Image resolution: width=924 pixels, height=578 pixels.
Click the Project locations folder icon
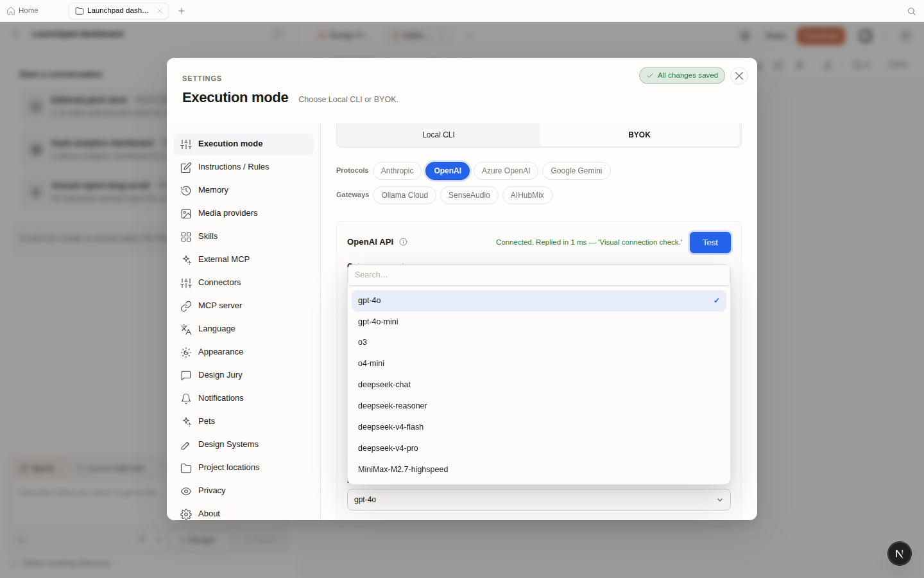click(x=186, y=468)
